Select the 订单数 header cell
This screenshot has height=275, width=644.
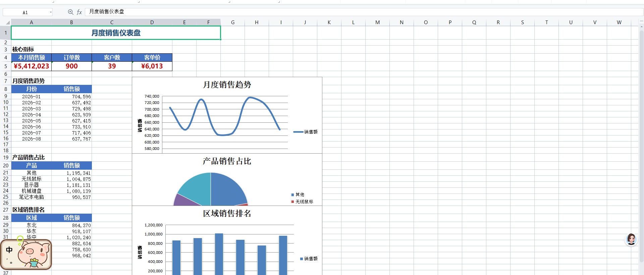(72, 58)
